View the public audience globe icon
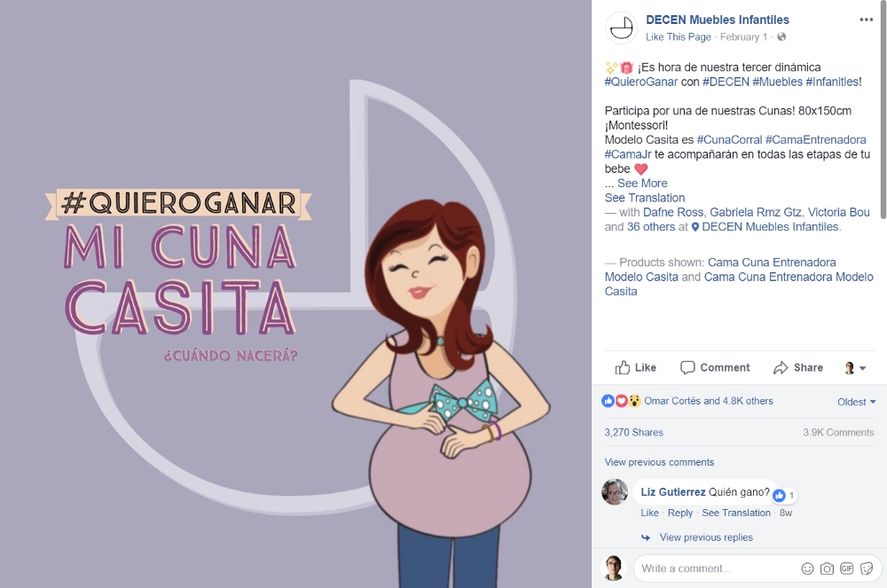 coord(781,36)
